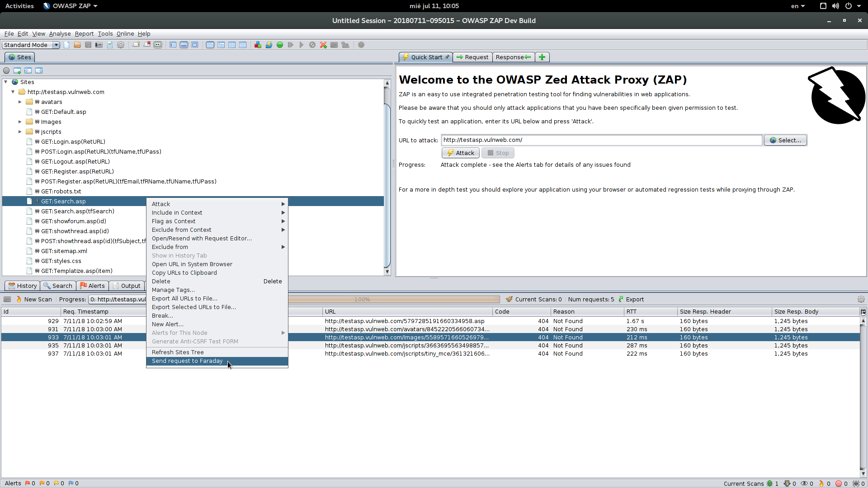Toggle the Full layout icon

click(195, 45)
